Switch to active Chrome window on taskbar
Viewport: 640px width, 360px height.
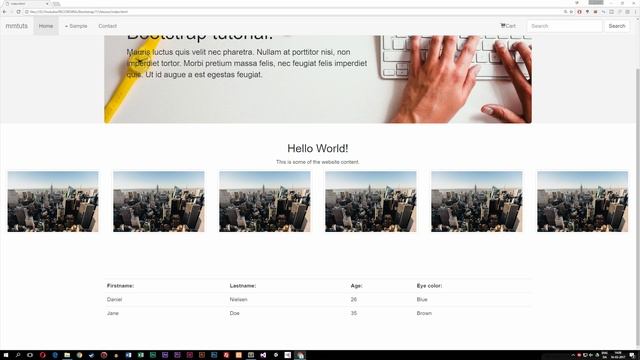(x=300, y=355)
